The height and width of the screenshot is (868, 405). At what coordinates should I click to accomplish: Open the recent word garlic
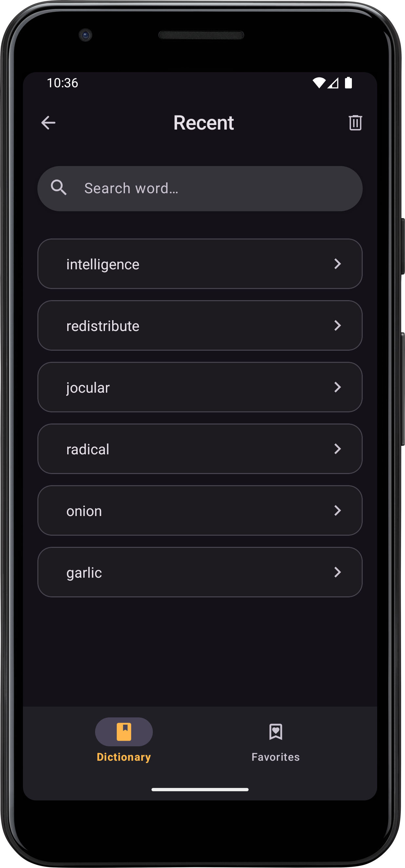[x=84, y=573]
